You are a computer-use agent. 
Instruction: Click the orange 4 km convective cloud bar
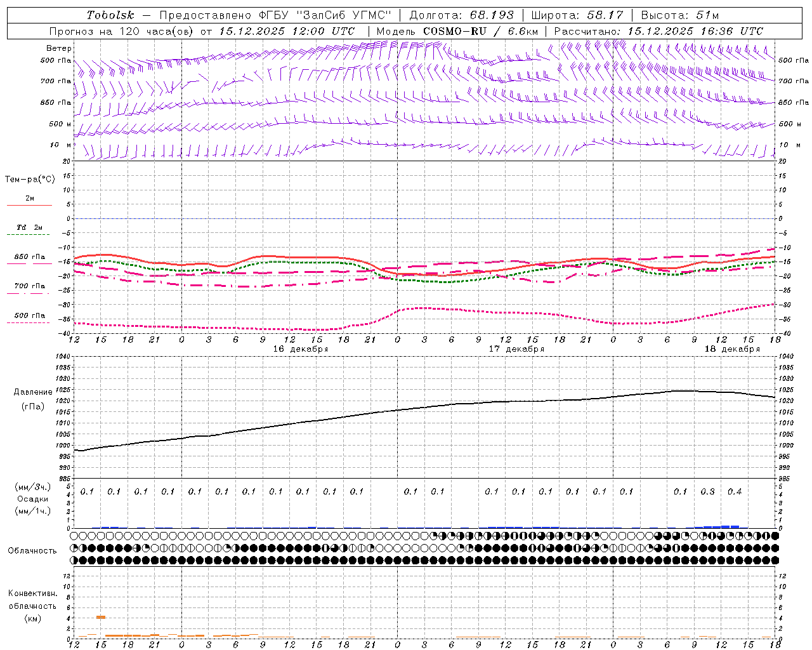100,617
